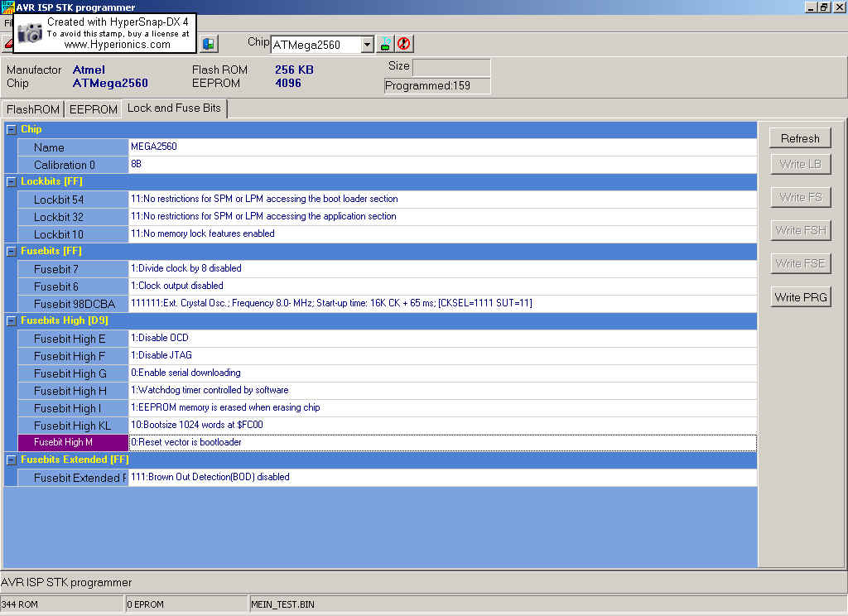The image size is (848, 616).
Task: Click the blue compare/verify toolbar icon
Action: click(209, 44)
